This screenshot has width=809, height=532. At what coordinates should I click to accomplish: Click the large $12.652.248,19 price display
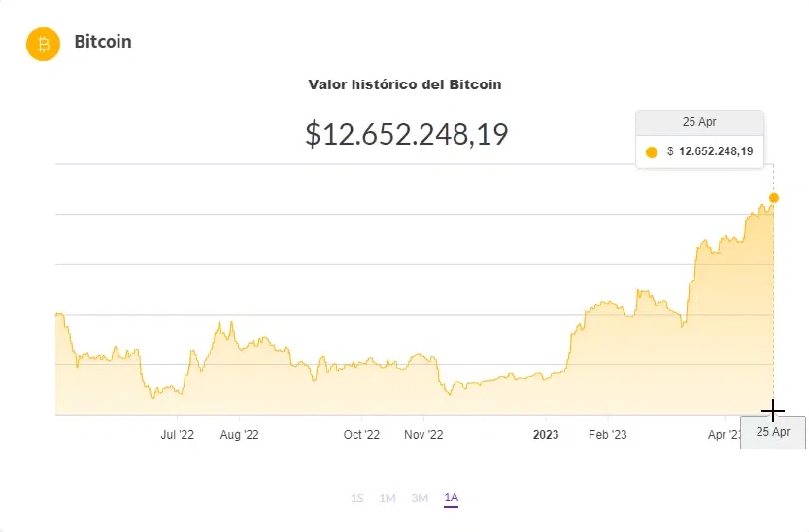tap(407, 134)
